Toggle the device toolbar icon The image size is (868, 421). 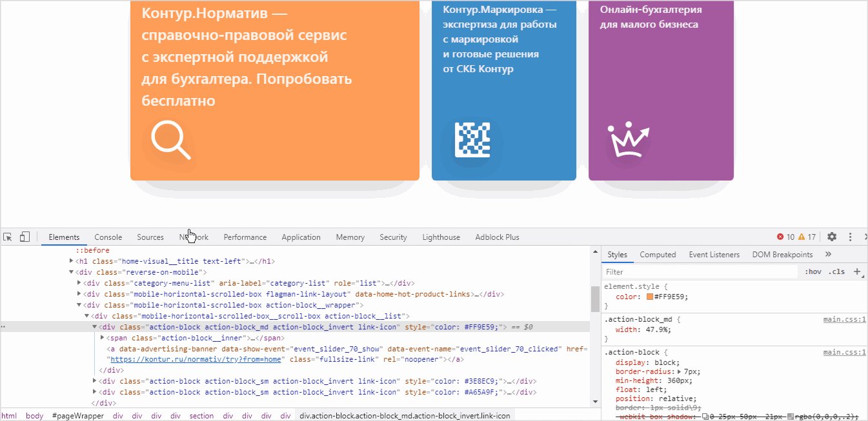[x=25, y=237]
